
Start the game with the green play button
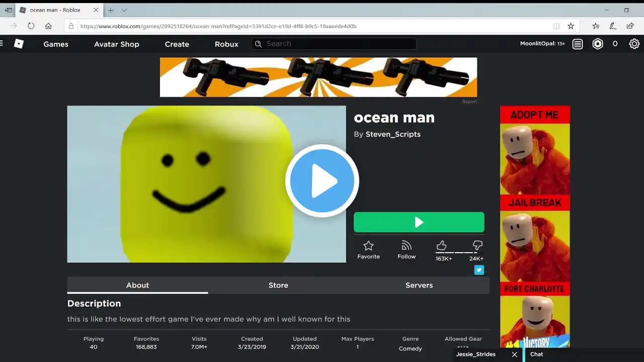(419, 222)
